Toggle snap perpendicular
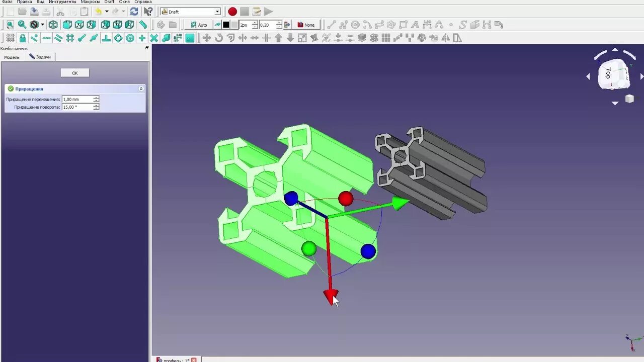The width and height of the screenshot is (644, 362). (106, 38)
